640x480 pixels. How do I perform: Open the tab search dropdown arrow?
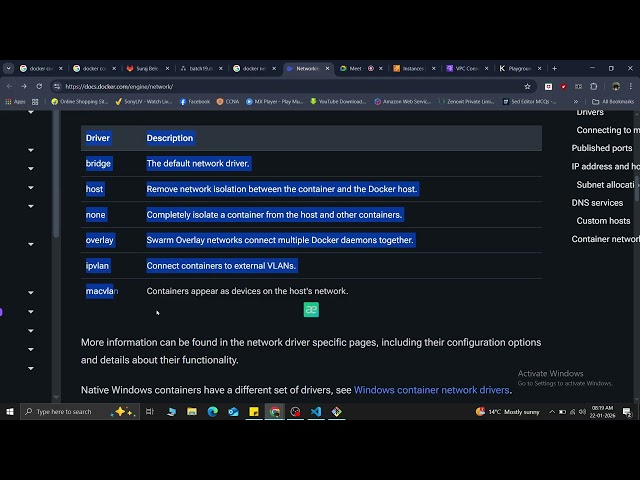(9, 68)
